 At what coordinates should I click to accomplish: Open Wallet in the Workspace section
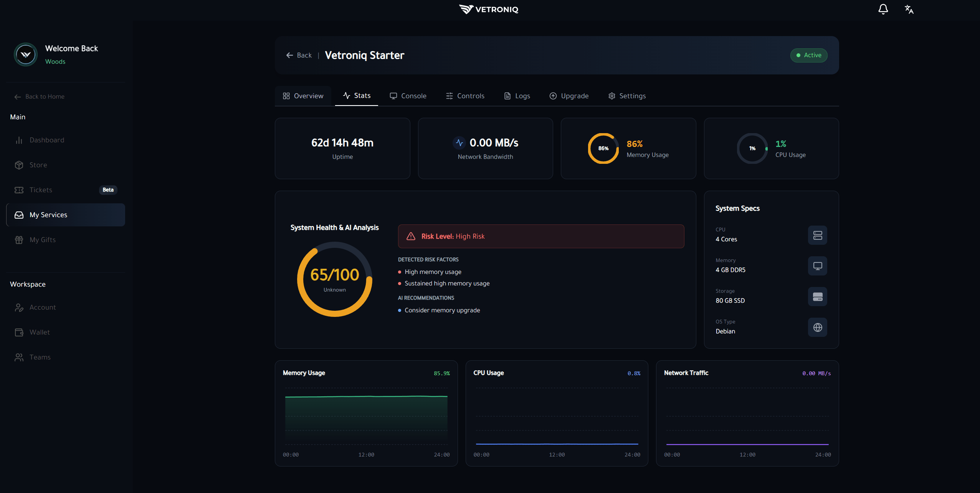pos(66,332)
